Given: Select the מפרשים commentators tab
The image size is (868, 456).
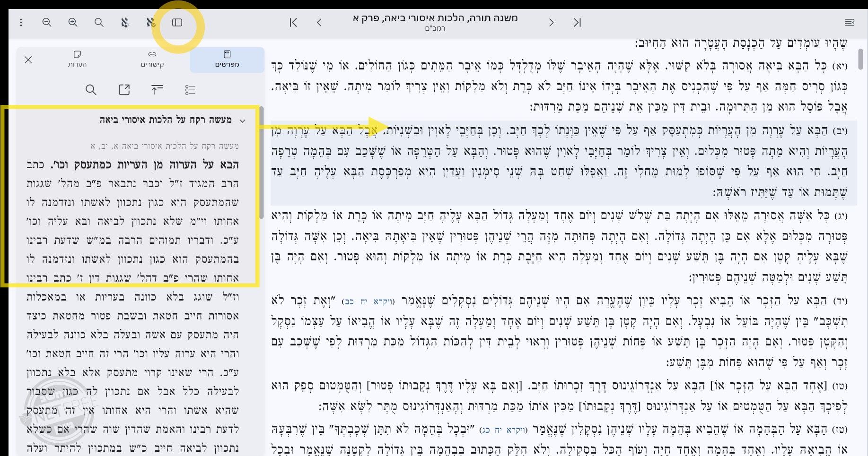Looking at the screenshot, I should [227, 60].
